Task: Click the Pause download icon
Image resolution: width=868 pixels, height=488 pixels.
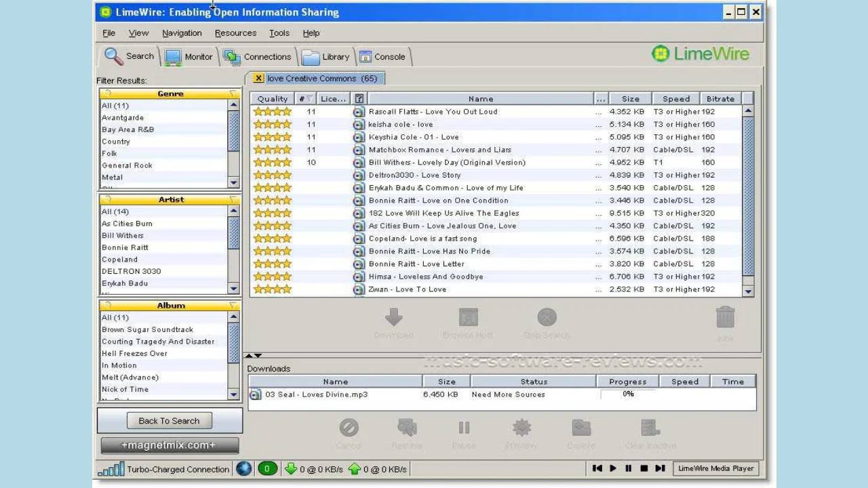Action: [464, 428]
